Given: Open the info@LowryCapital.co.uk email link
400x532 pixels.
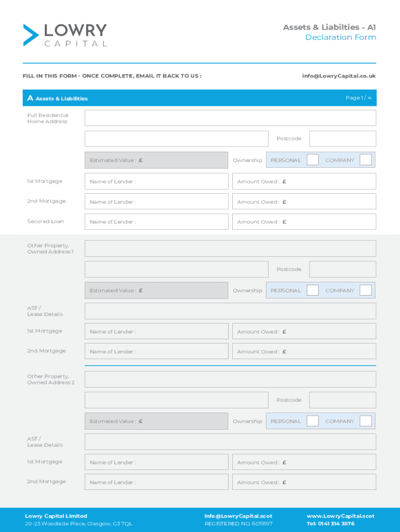Looking at the screenshot, I should (x=339, y=76).
